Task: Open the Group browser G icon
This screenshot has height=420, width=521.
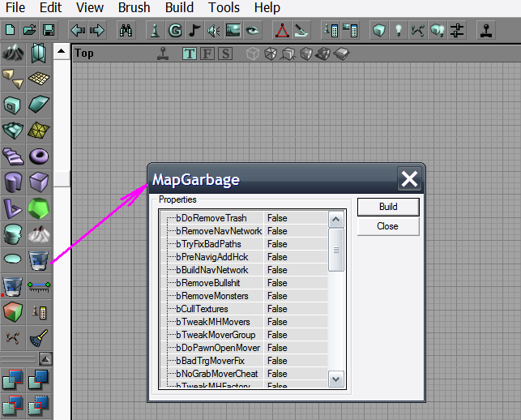Action: (174, 31)
